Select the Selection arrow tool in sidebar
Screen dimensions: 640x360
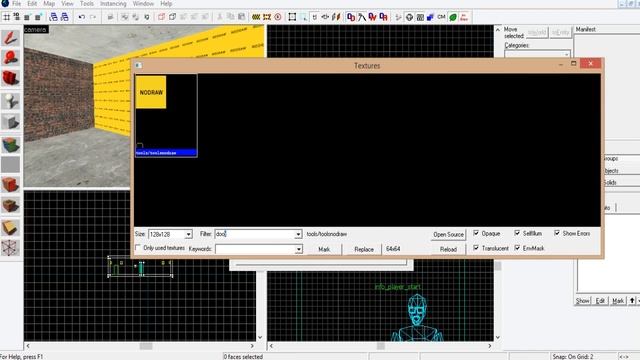(x=11, y=38)
